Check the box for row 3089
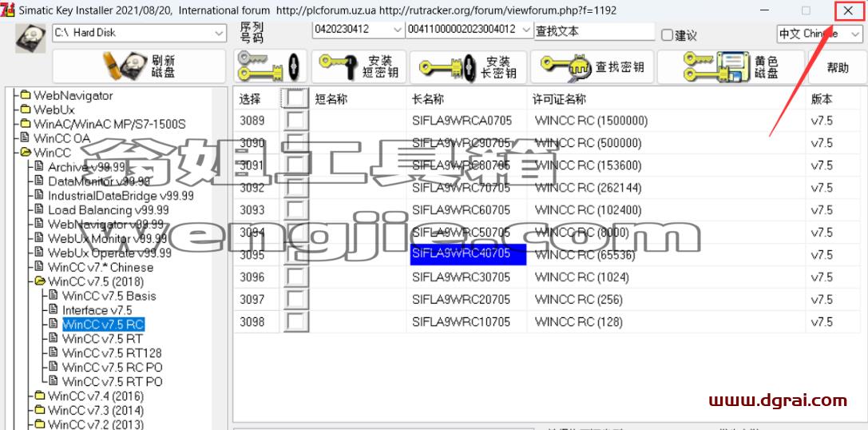The height and width of the screenshot is (430, 868). click(295, 121)
